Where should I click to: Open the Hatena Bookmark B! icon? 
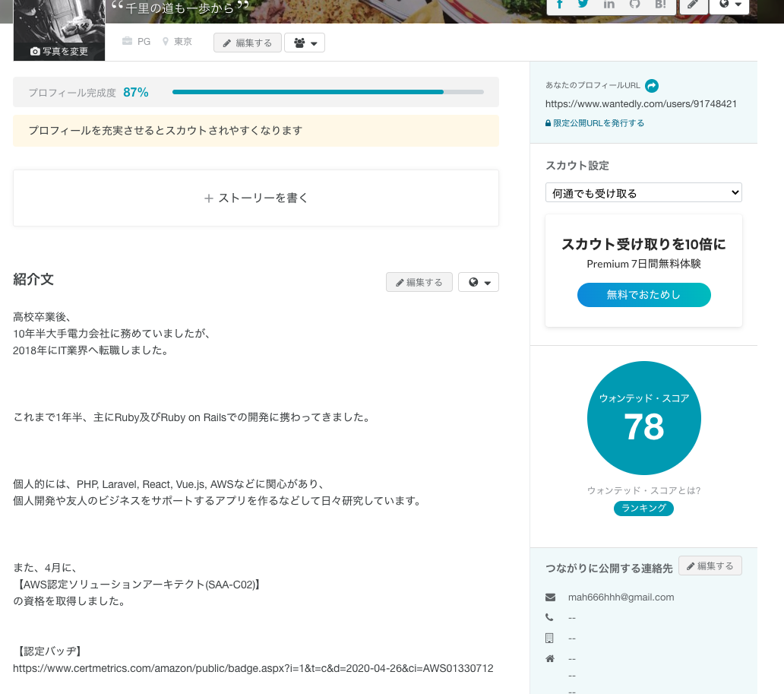[660, 5]
